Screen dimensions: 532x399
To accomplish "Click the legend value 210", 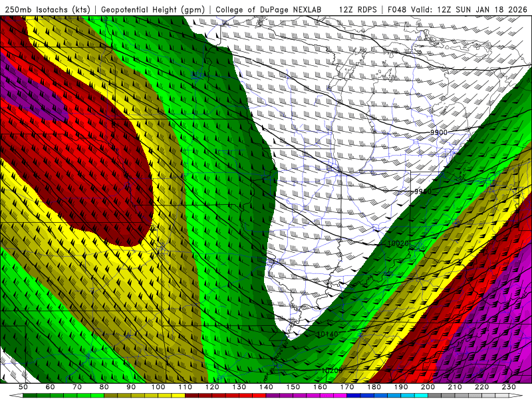I will click(455, 387).
